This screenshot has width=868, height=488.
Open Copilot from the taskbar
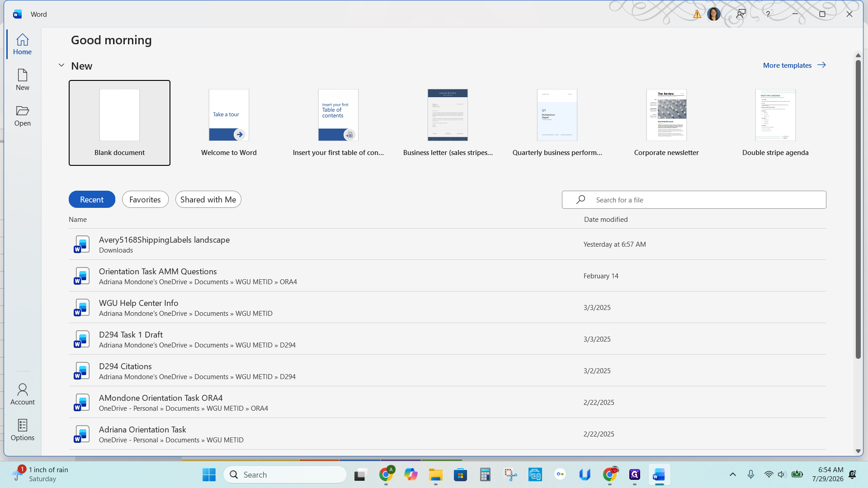coord(410,474)
